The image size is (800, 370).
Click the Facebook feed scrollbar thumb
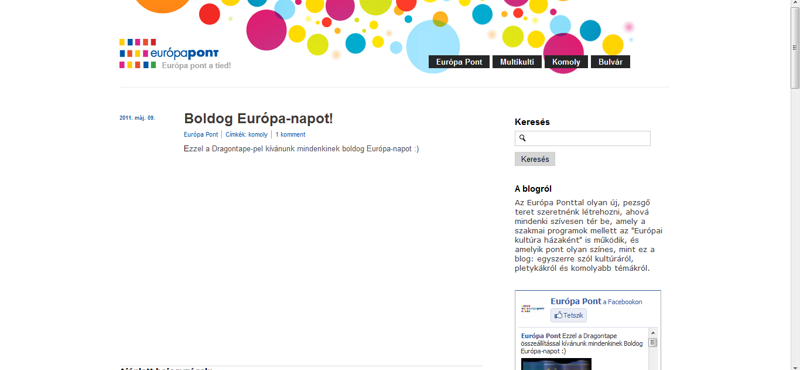[653, 342]
